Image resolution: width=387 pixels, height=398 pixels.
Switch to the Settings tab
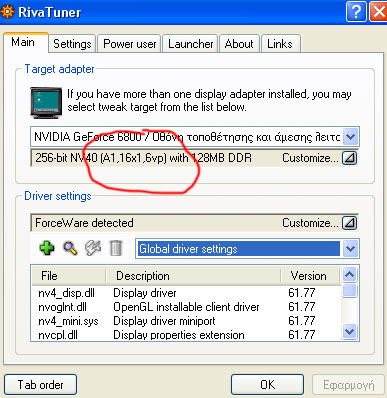tap(72, 44)
